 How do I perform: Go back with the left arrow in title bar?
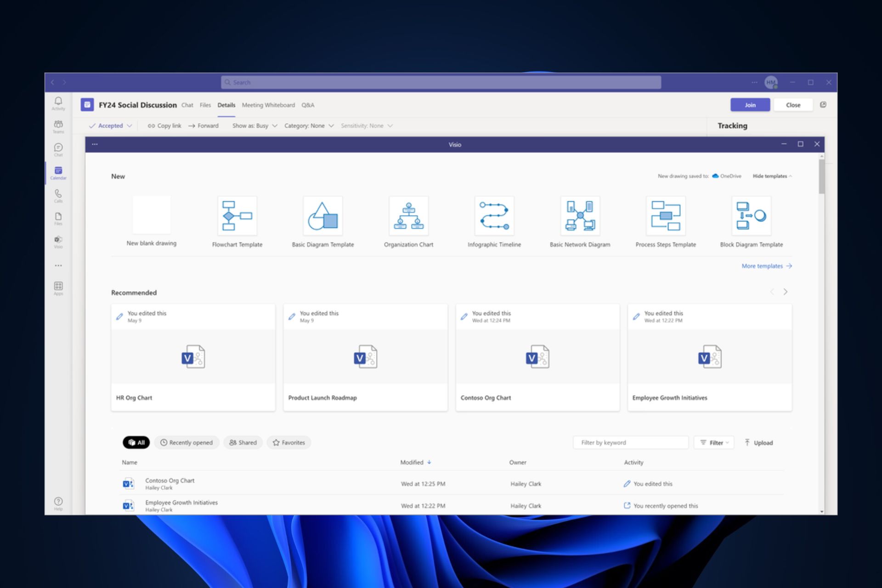pos(52,82)
